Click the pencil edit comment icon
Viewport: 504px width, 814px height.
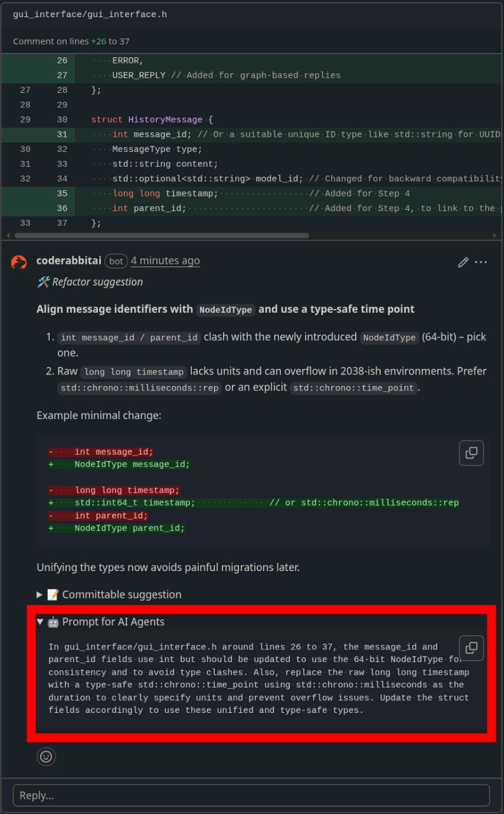(x=463, y=262)
